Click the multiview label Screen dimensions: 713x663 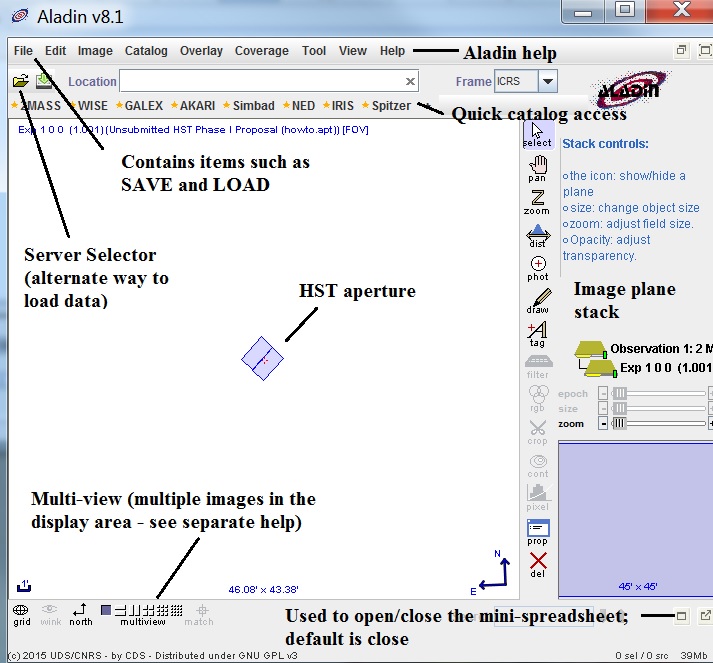(143, 622)
